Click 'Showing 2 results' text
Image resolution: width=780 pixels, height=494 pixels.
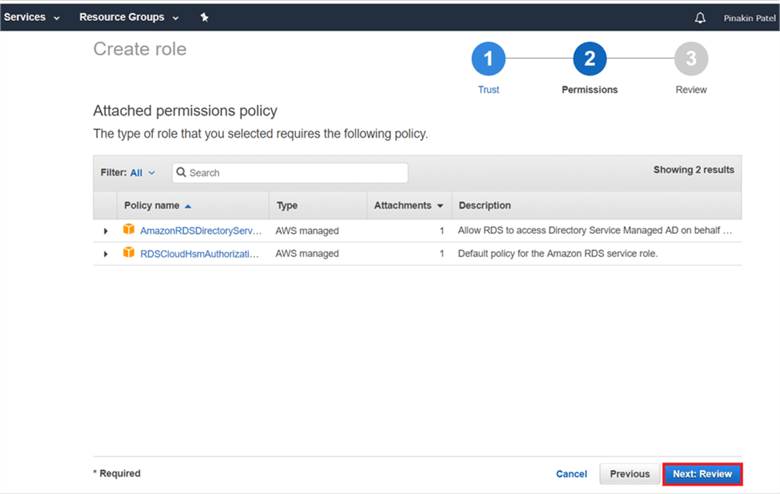click(693, 170)
